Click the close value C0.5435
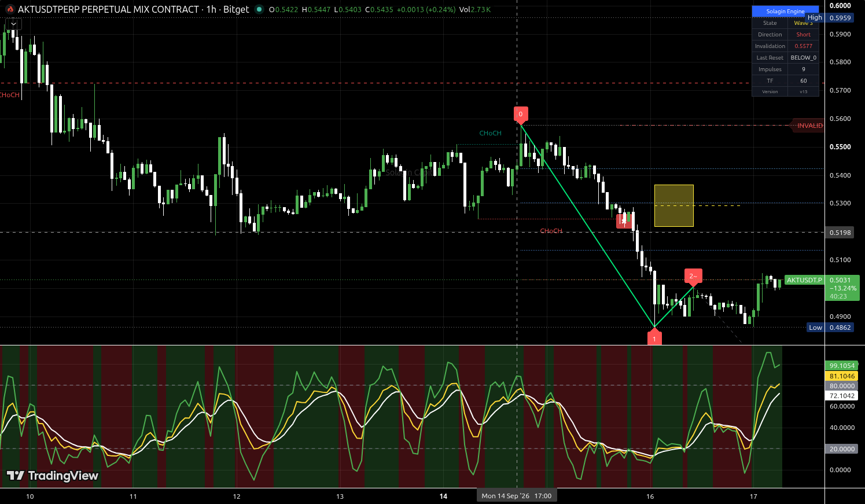This screenshot has height=504, width=865. (380, 10)
